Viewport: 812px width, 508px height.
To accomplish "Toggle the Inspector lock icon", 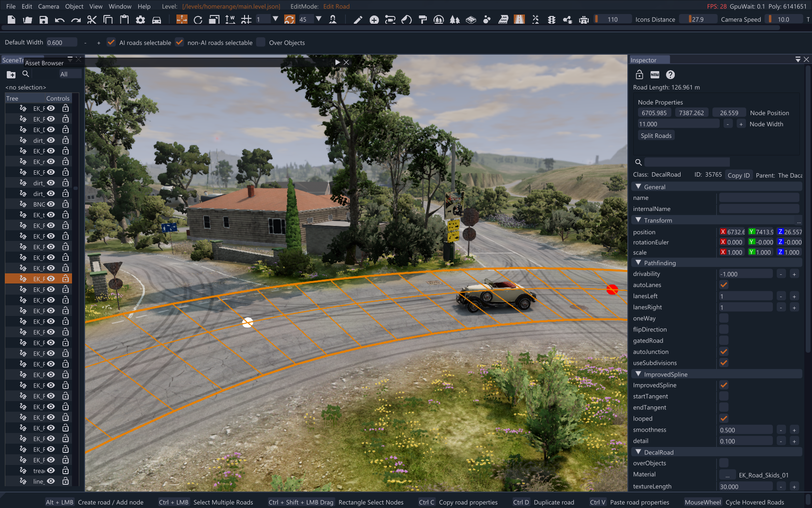I will click(x=639, y=75).
